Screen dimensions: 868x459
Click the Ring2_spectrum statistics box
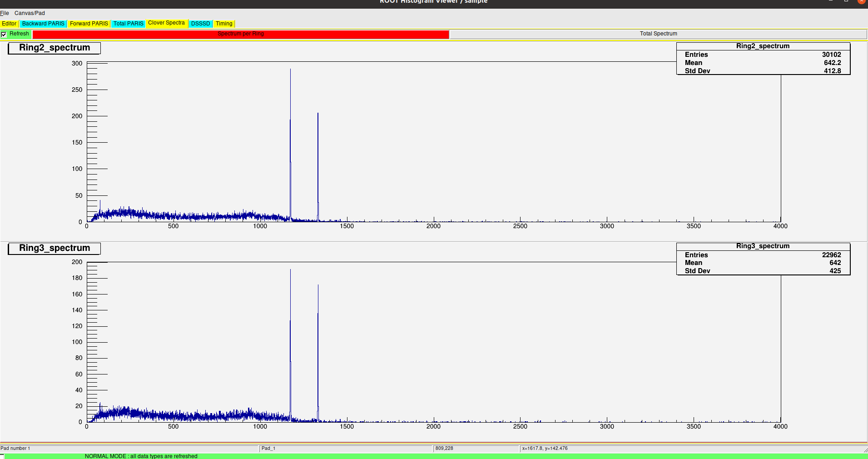pos(763,59)
